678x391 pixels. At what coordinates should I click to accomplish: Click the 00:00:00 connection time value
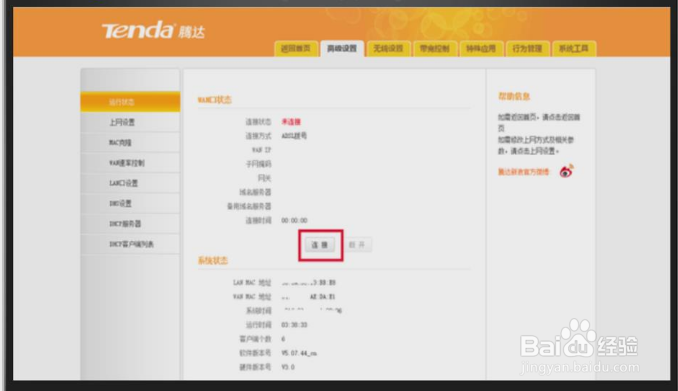point(294,221)
